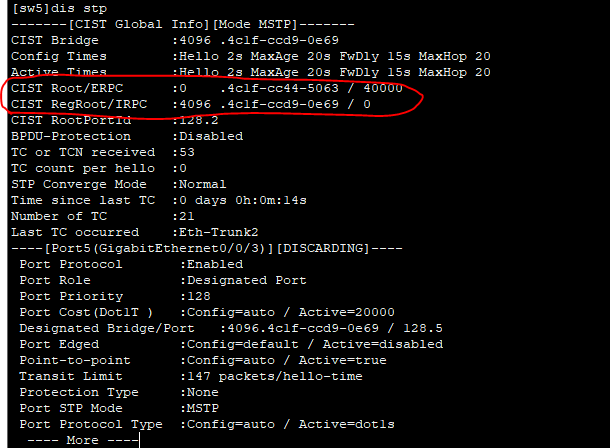Select the '[CIST Global Info][Mode MSTP]' header

pos(183,24)
